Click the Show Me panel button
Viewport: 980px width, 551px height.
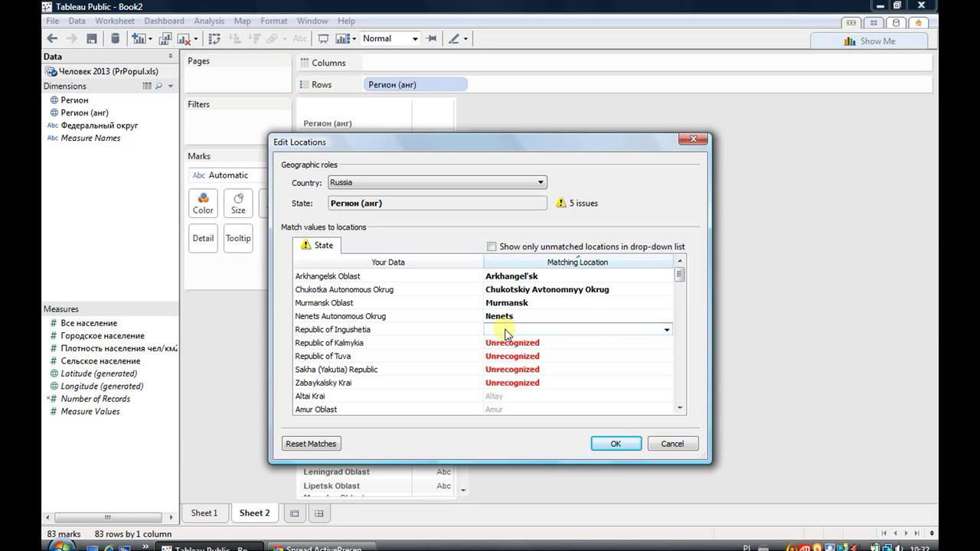pyautogui.click(x=869, y=41)
